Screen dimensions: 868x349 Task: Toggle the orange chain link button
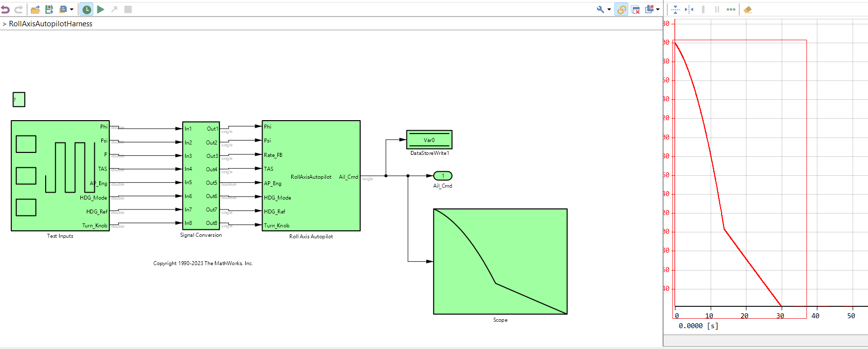pyautogui.click(x=621, y=9)
